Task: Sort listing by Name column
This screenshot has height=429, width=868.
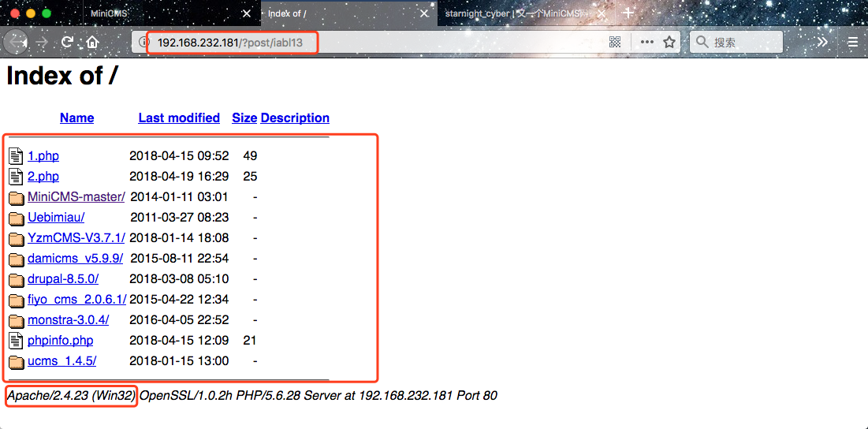Action: click(x=77, y=118)
